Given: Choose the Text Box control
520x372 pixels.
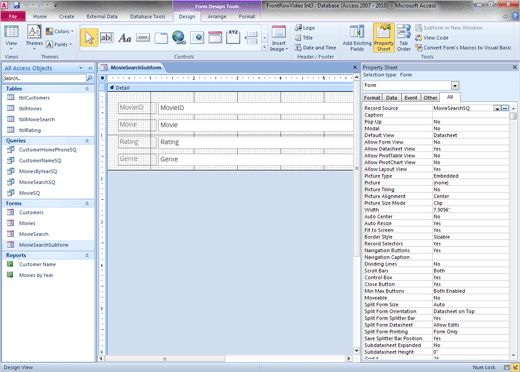Looking at the screenshot, I should point(106,38).
